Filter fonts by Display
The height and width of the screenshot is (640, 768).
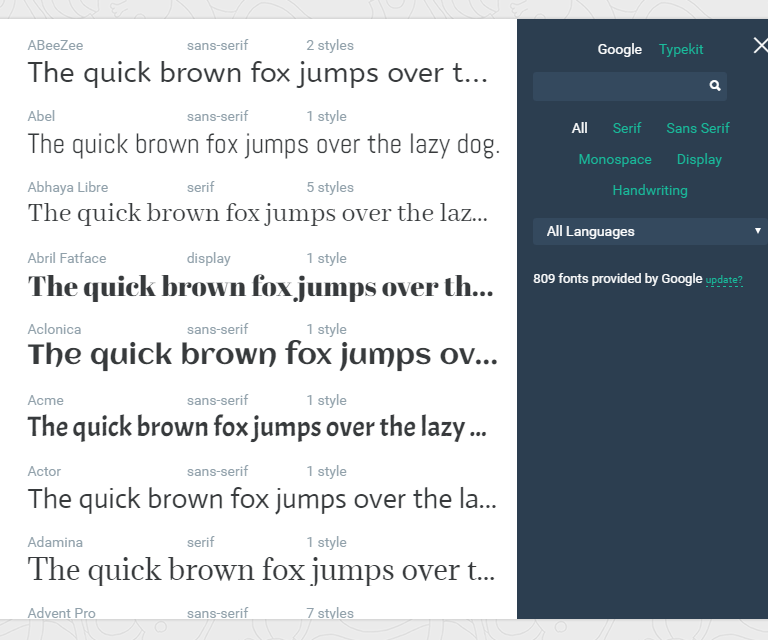(699, 160)
